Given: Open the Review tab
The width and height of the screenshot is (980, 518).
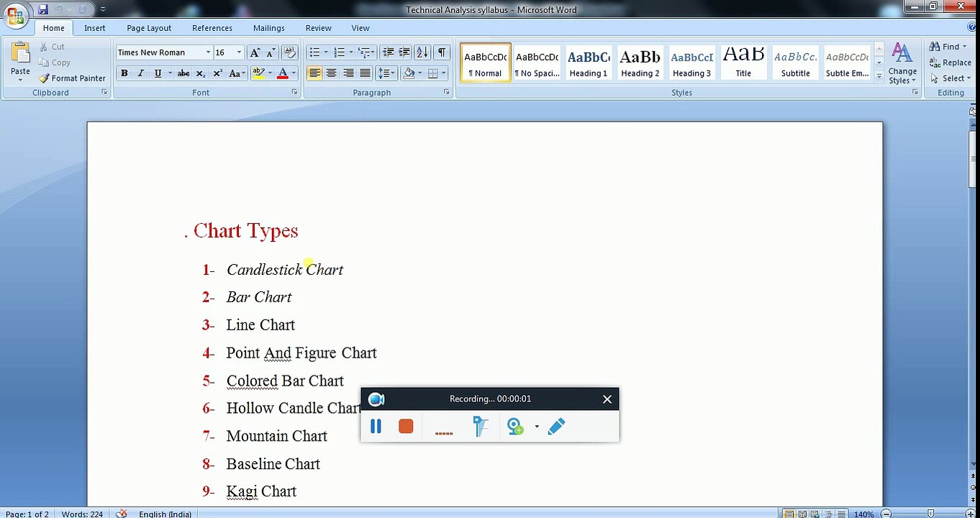Looking at the screenshot, I should coord(318,28).
